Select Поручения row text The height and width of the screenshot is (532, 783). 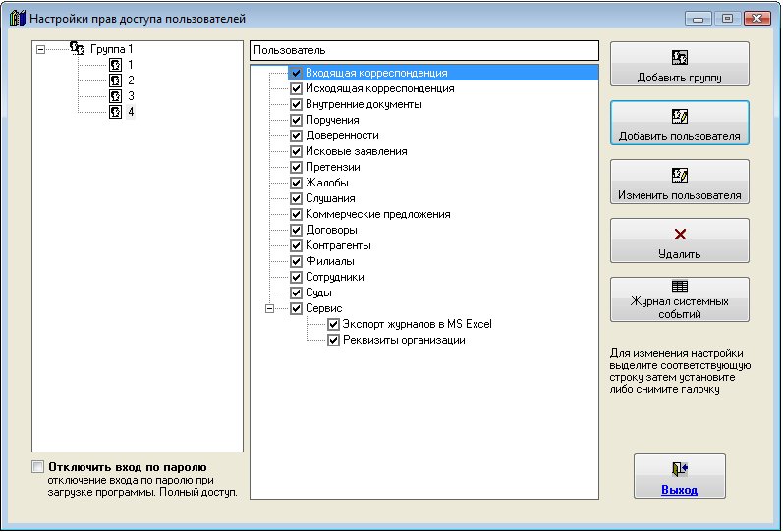[x=332, y=121]
